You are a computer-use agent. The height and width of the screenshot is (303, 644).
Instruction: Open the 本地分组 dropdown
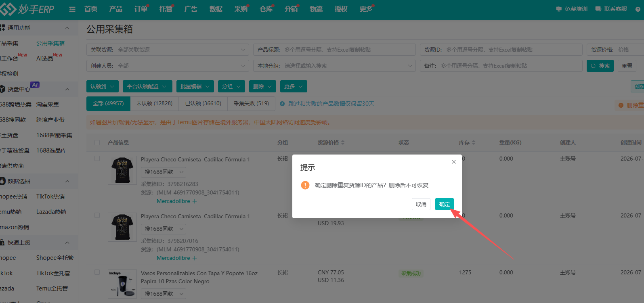coord(334,66)
